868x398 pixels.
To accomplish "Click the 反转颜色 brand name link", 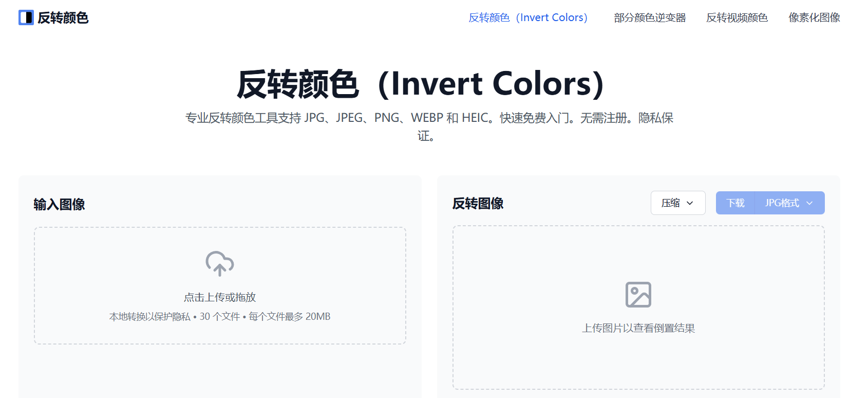I will point(63,18).
